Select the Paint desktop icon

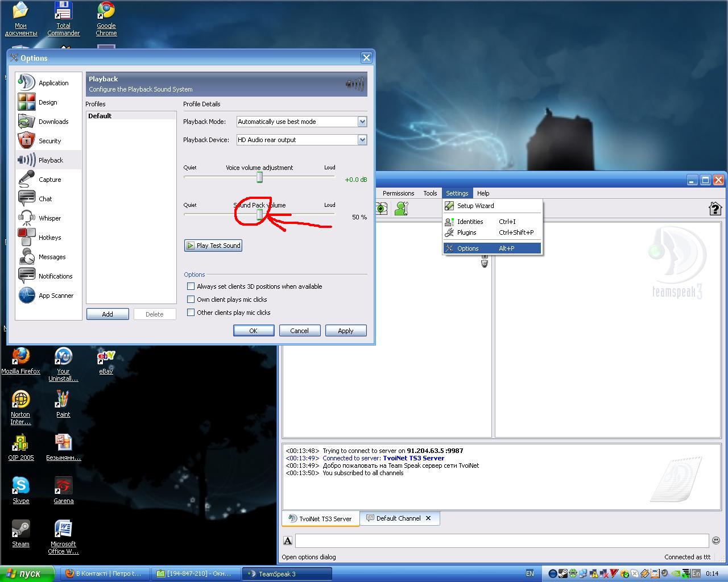(x=63, y=405)
